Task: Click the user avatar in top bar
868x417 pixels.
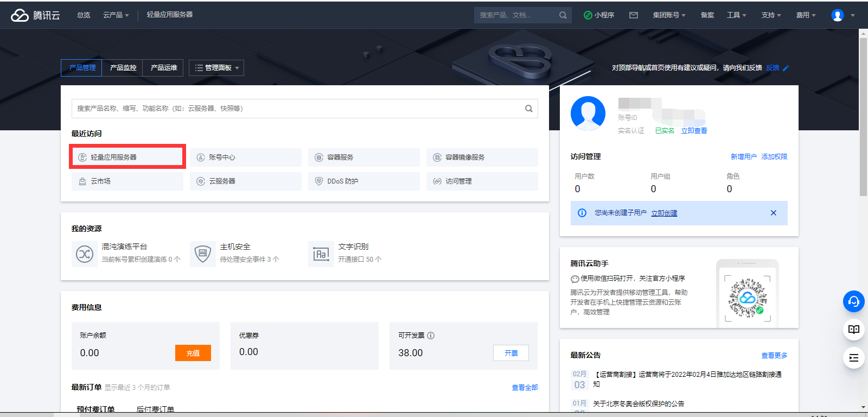Action: [x=838, y=15]
